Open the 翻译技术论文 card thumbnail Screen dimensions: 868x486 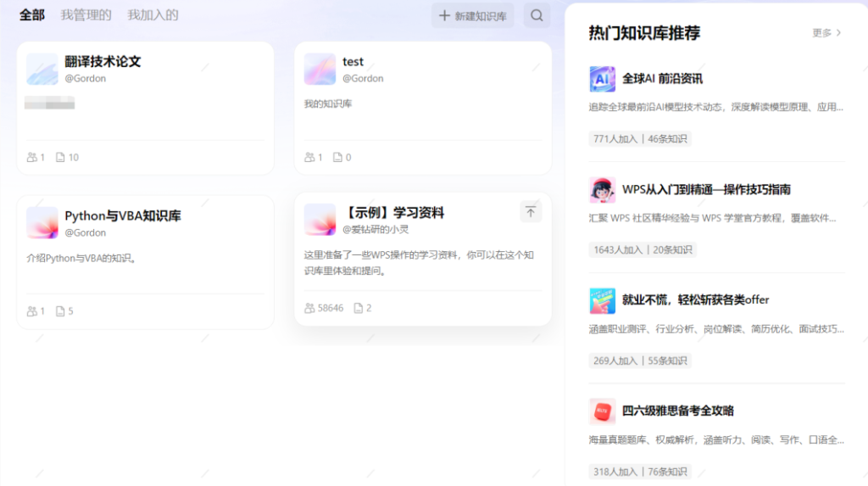(x=42, y=70)
